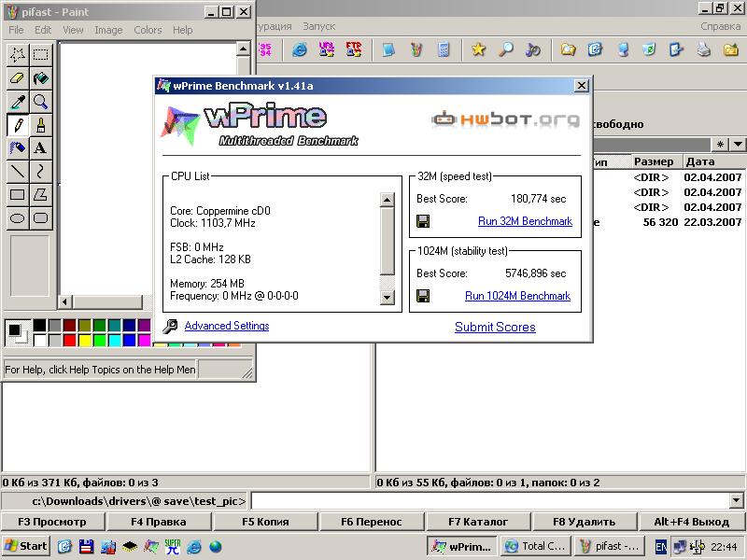This screenshot has height=560, width=747.
Task: Open the command line history dropdown arrow
Action: coord(736,500)
